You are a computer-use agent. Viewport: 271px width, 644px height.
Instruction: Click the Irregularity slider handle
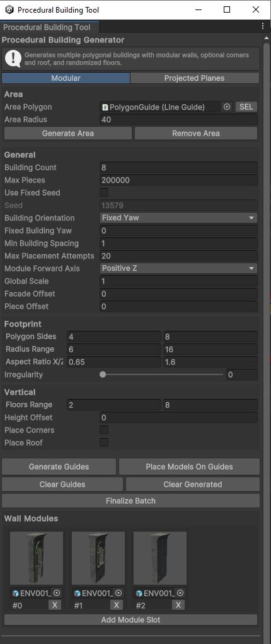[103, 374]
